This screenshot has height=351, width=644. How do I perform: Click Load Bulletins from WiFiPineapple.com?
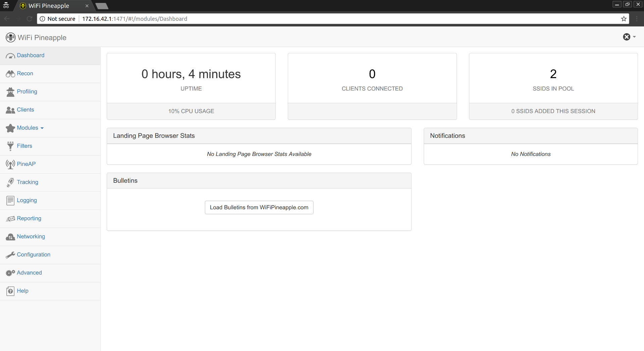tap(259, 207)
